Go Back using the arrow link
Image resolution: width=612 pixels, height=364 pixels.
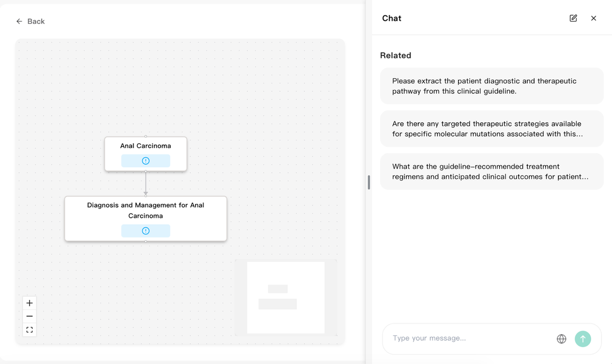coord(30,21)
